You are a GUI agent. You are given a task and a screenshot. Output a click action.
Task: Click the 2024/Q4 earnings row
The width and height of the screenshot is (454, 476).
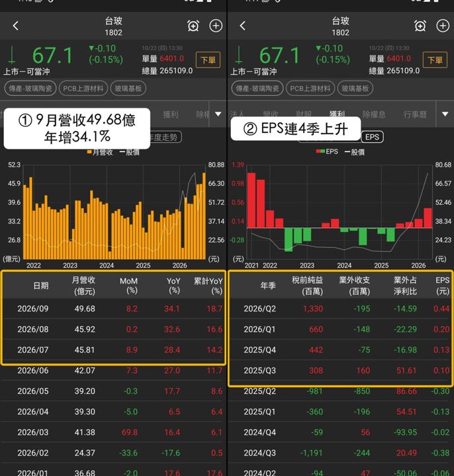(x=341, y=432)
